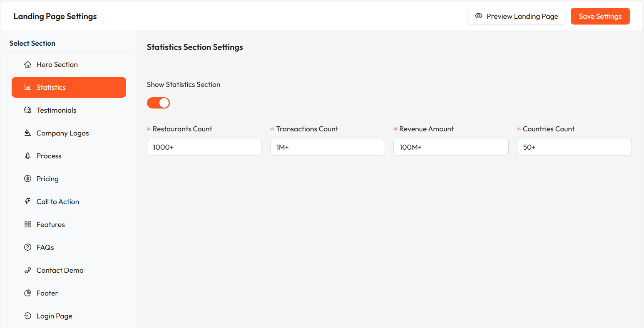644x328 pixels.
Task: Click the Transactions Count label
Action: pyautogui.click(x=307, y=129)
